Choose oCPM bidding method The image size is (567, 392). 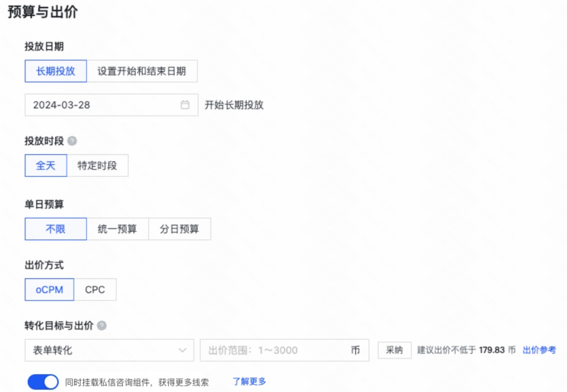click(49, 289)
